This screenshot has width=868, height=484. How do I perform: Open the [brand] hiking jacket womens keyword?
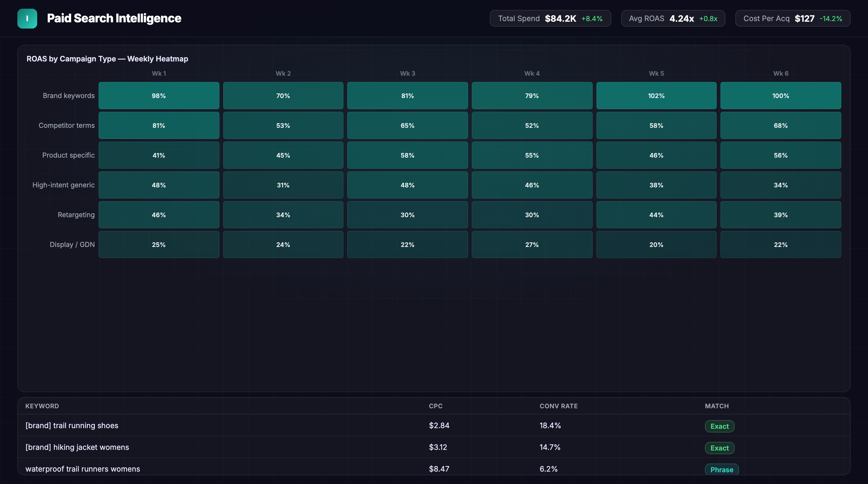(x=77, y=447)
